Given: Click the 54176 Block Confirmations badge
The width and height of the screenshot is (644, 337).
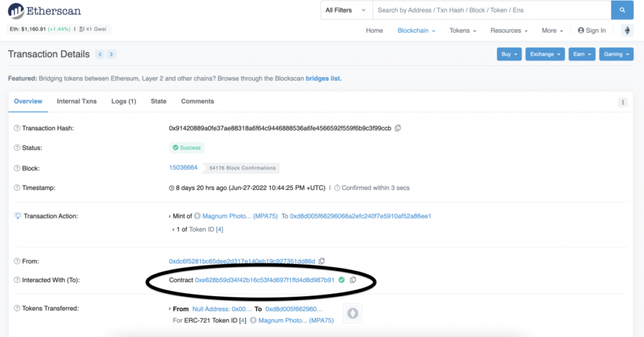Looking at the screenshot, I should click(242, 168).
